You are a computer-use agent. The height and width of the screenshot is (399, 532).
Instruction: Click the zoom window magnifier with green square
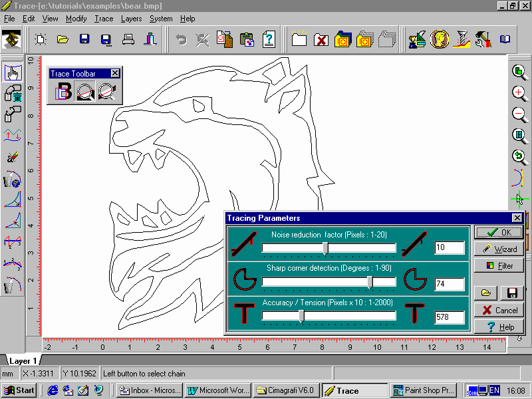point(519,72)
